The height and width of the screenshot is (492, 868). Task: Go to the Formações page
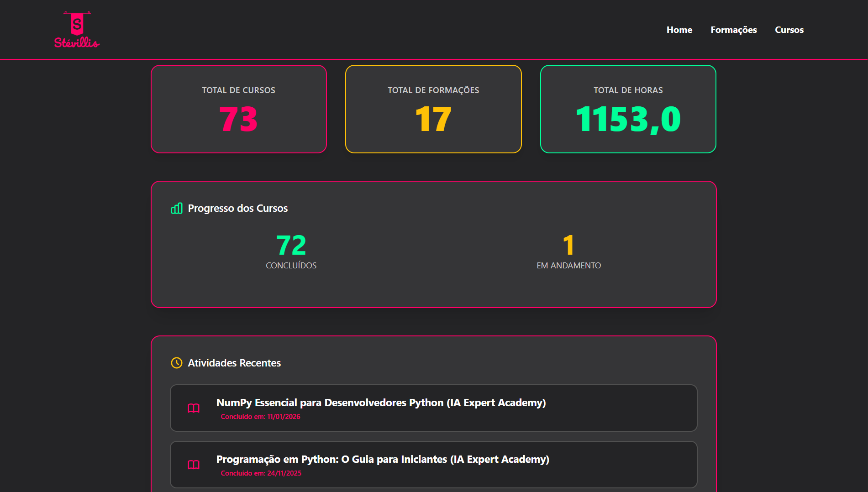point(733,30)
